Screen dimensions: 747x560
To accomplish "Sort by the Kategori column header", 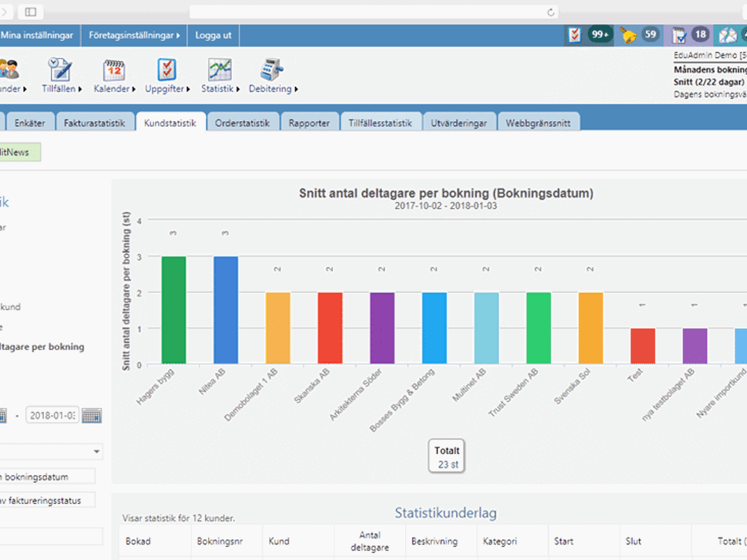I will (x=500, y=541).
